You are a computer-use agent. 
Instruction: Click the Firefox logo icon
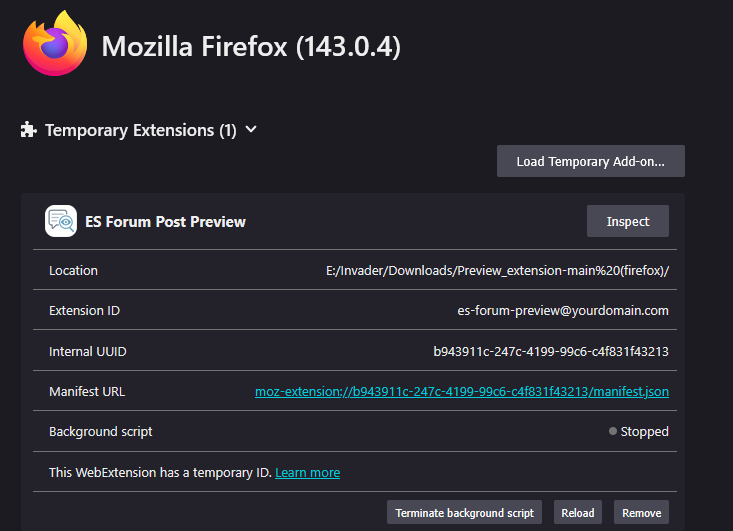pos(54,44)
